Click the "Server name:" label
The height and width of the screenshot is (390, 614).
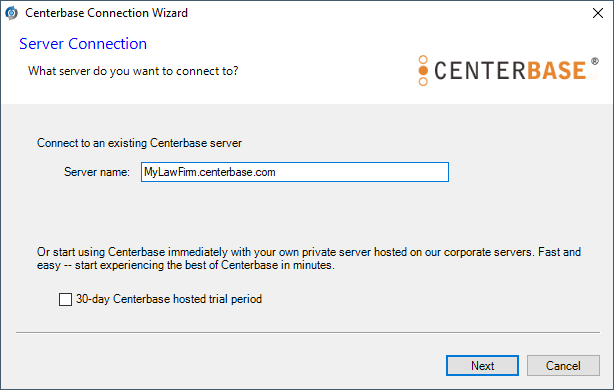point(97,172)
